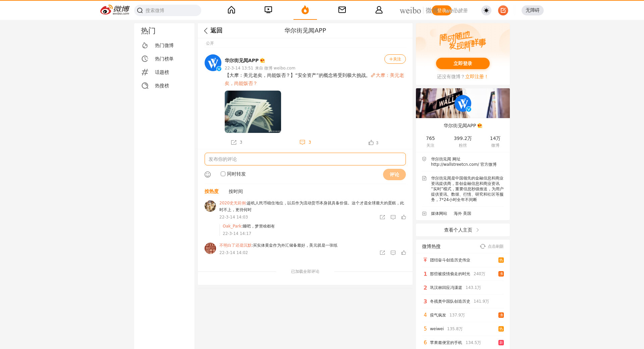Click the search magnifier icon
Image resolution: width=644 pixels, height=349 pixels.
pyautogui.click(x=140, y=10)
